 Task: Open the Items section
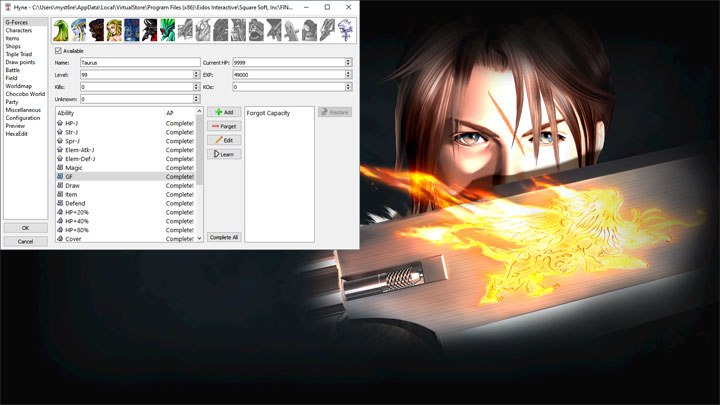(x=25, y=38)
